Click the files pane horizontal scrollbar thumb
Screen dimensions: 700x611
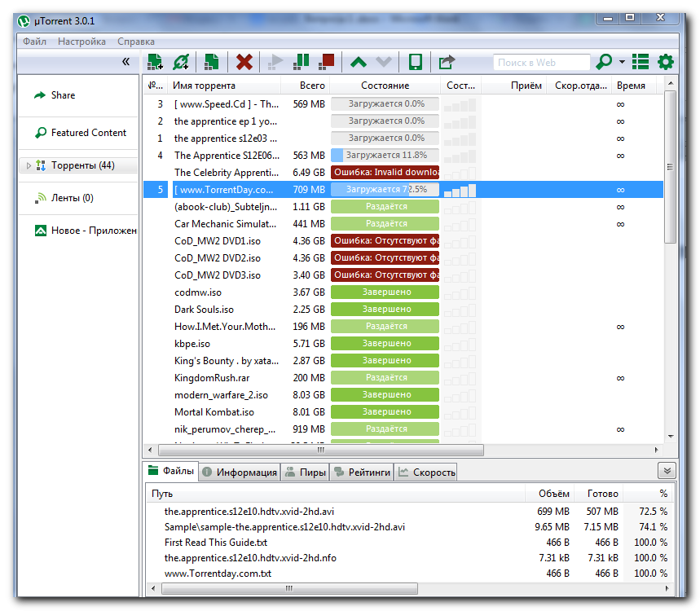point(289,588)
